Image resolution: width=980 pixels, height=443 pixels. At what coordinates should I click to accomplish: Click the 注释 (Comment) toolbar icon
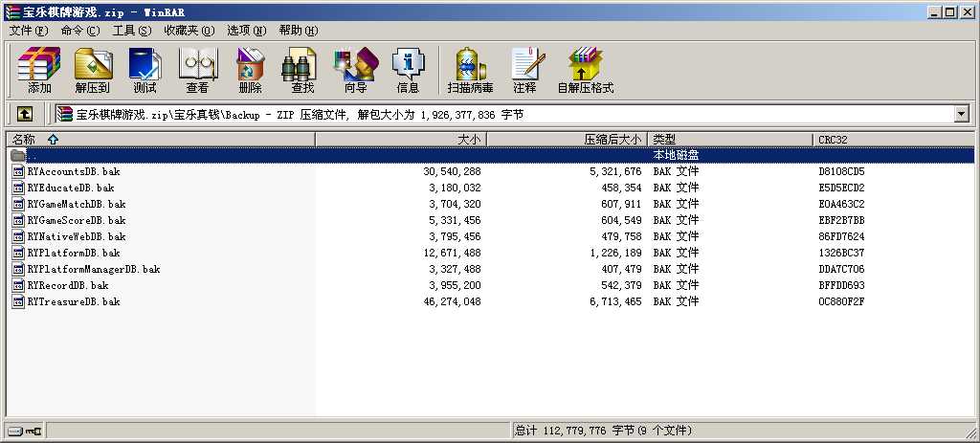(x=526, y=63)
